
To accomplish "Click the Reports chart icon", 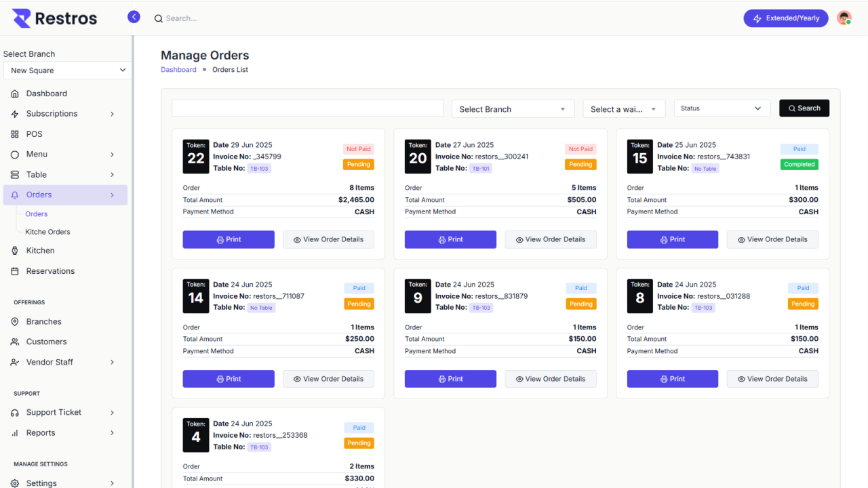I will tap(15, 432).
